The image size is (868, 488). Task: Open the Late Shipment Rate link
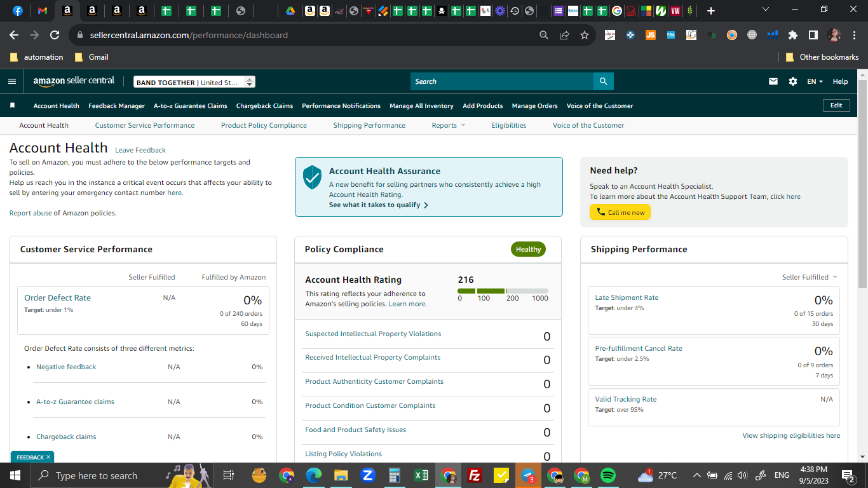click(x=627, y=297)
